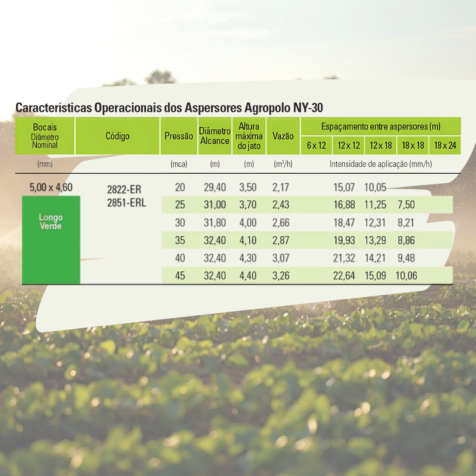The image size is (476, 476).
Task: Select the 7,50 intensity value
Action: click(x=406, y=205)
